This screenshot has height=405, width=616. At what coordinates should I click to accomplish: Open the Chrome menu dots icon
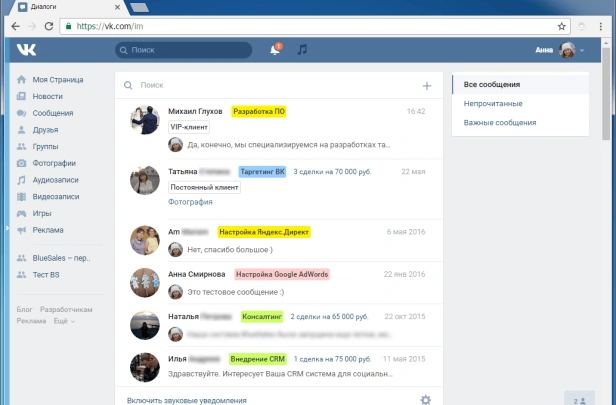[606, 25]
